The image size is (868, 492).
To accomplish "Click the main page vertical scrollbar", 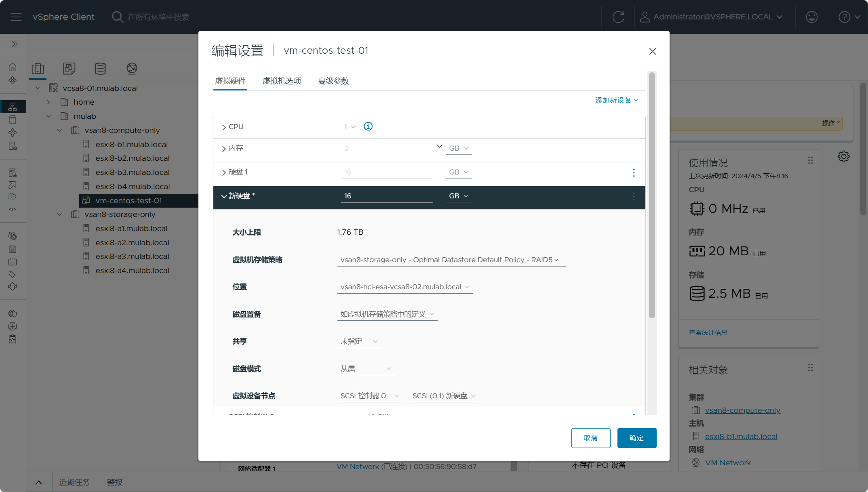I will point(863,149).
